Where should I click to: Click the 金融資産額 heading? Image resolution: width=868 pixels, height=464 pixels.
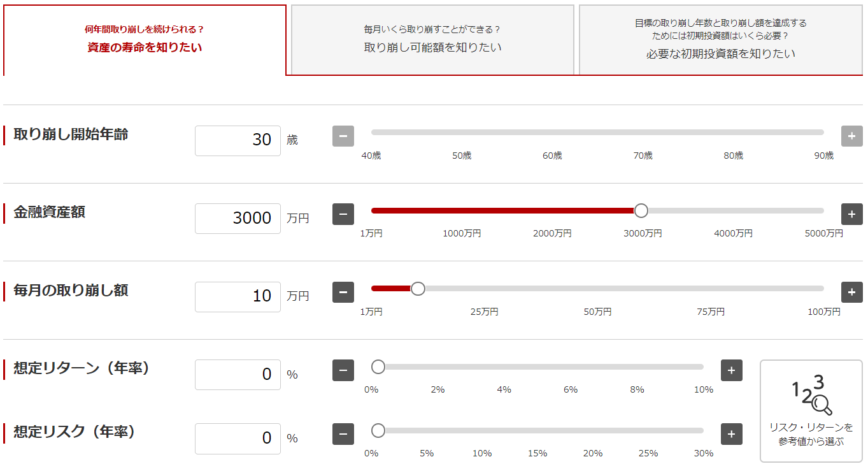pos(49,212)
